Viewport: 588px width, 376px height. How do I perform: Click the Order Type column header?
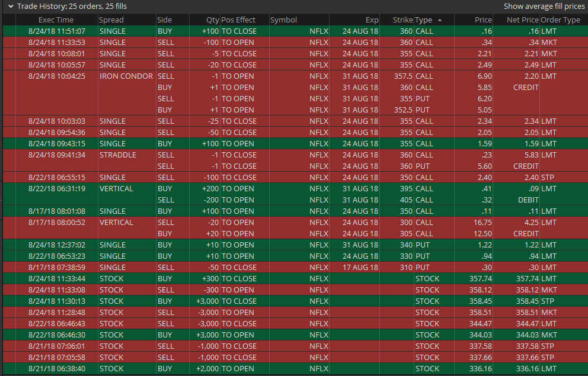pyautogui.click(x=560, y=20)
